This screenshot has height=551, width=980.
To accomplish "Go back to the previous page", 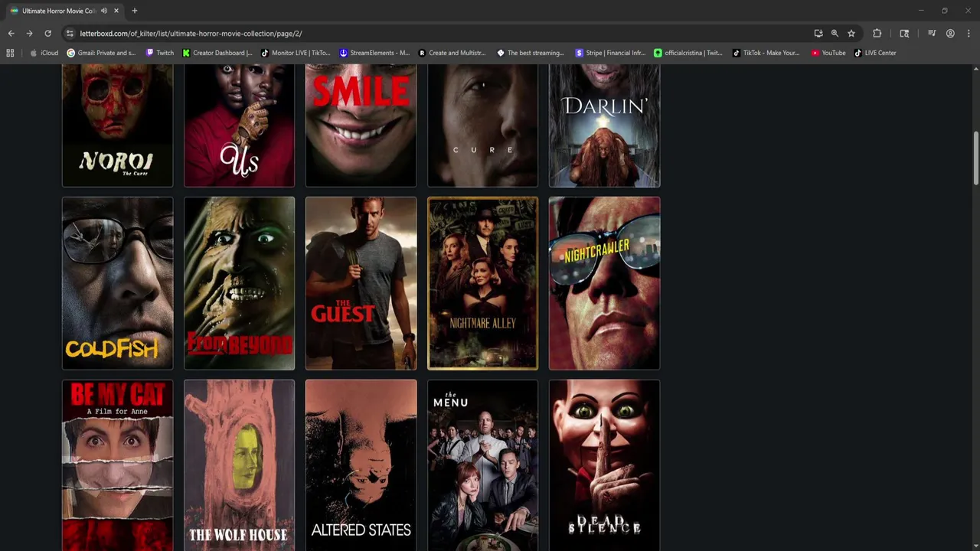I will coord(11,34).
